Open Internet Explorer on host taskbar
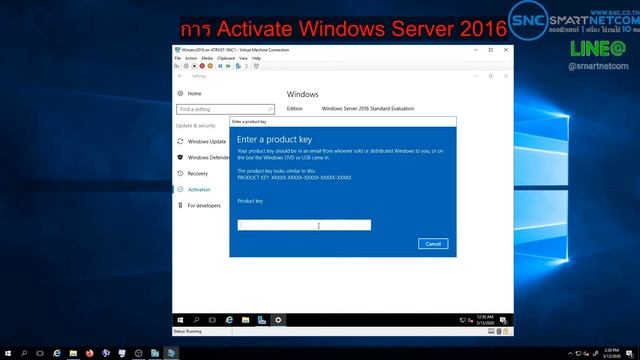 tap(57, 353)
